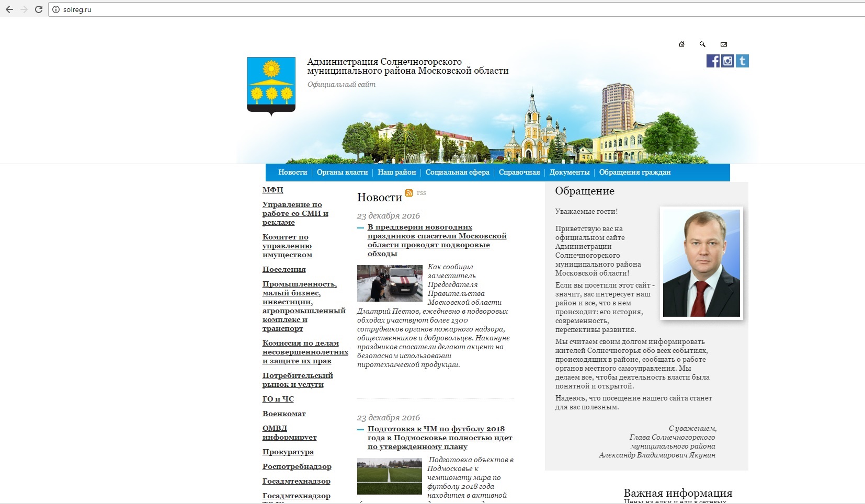The height and width of the screenshot is (504, 865).
Task: Open the МФЦ sidebar link
Action: 272,190
